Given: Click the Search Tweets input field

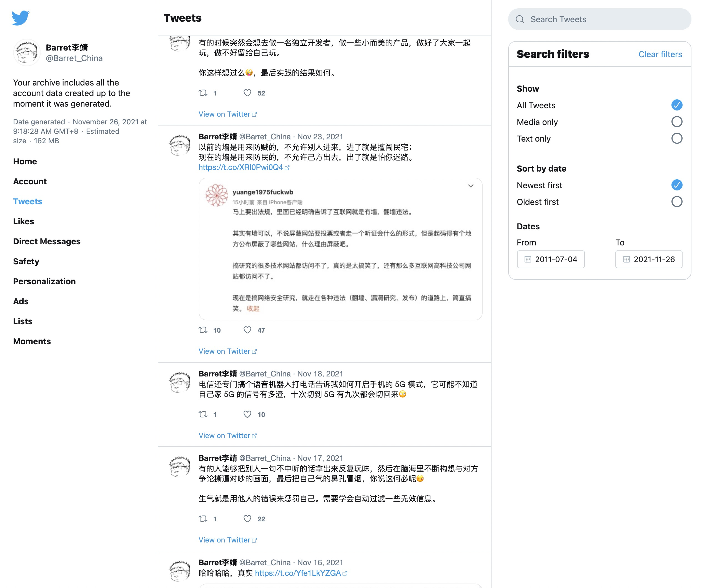Looking at the screenshot, I should (x=606, y=19).
